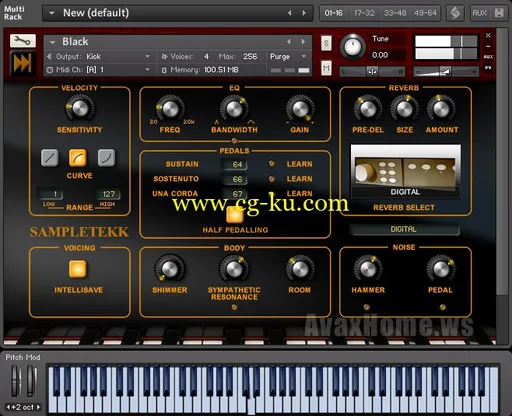Adjust the Tune knob
Screen dimensions: 512x416
coord(353,47)
